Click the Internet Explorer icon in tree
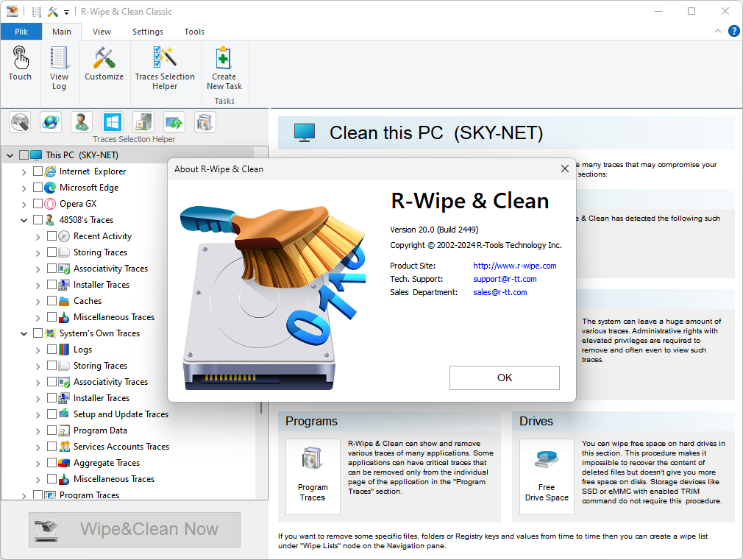The image size is (743, 560). (50, 171)
